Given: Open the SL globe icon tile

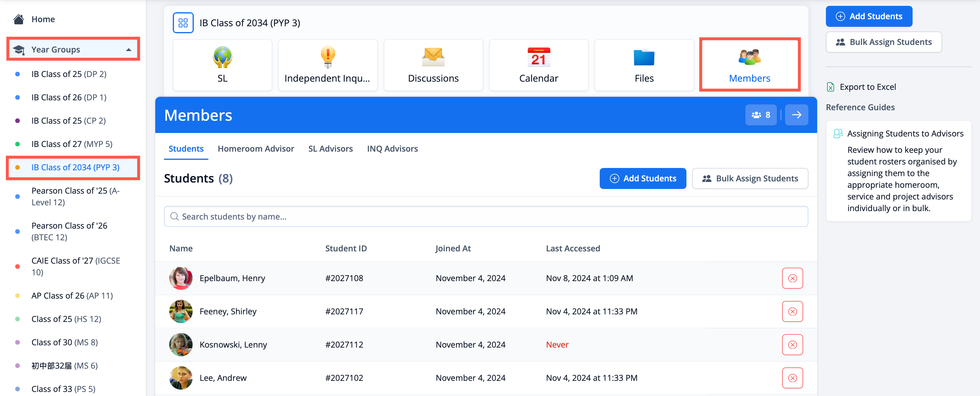Looking at the screenshot, I should tap(222, 65).
